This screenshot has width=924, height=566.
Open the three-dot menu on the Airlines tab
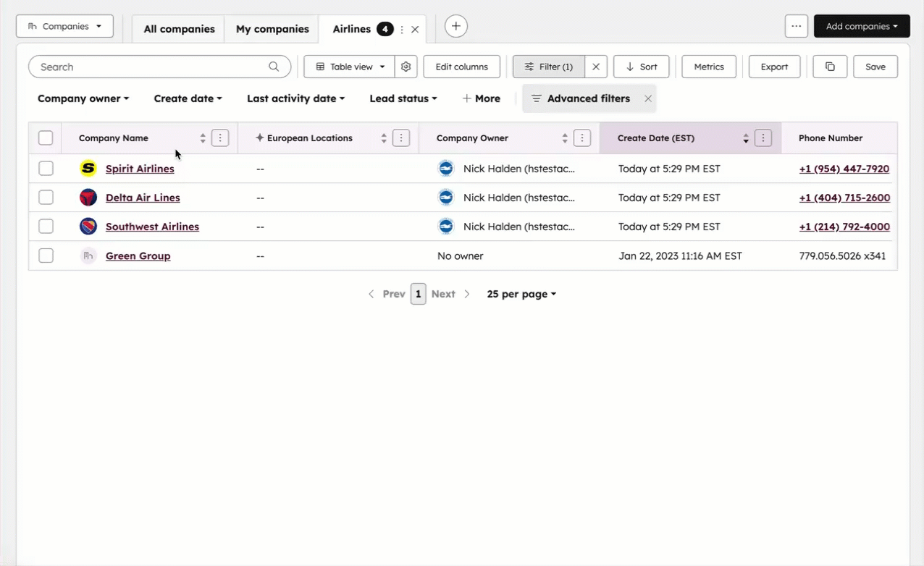[x=402, y=30]
